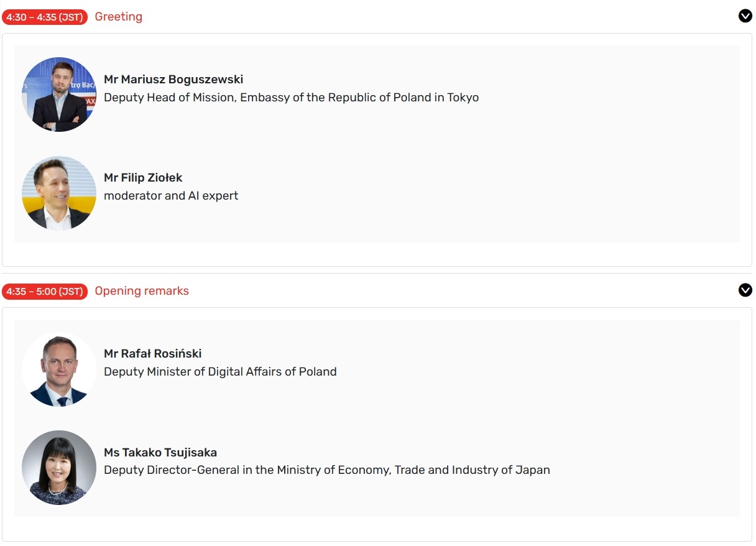This screenshot has width=756, height=546.
Task: Open Mariusz Boguszewski's profile photo
Action: pyautogui.click(x=59, y=95)
